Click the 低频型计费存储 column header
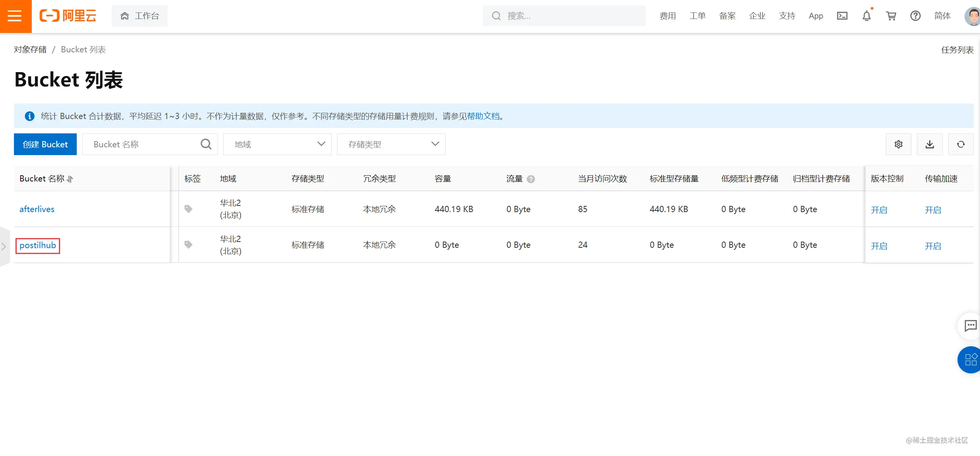The image size is (980, 456). [x=750, y=179]
